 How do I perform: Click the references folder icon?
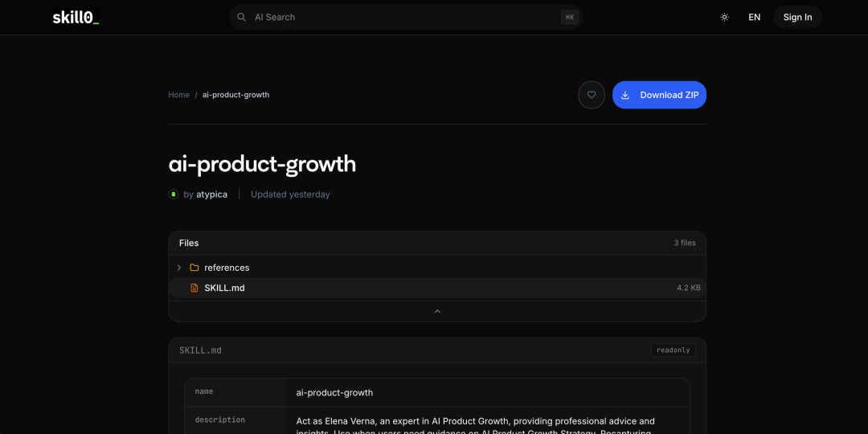pos(194,268)
